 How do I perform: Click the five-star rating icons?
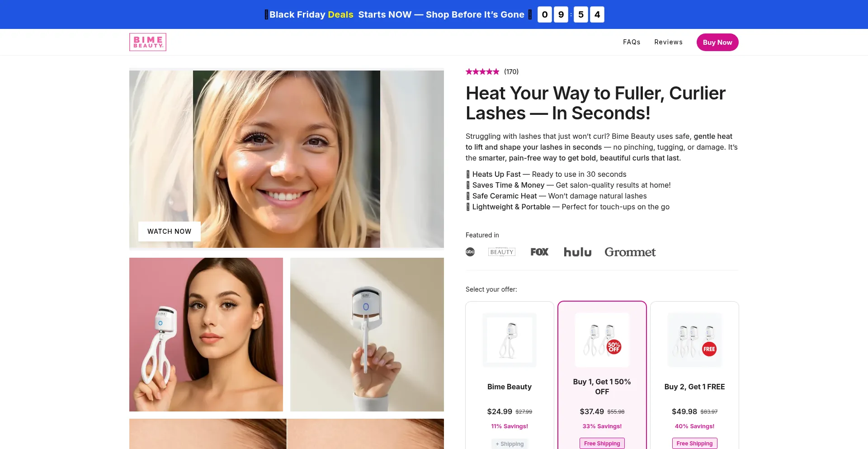pyautogui.click(x=482, y=71)
